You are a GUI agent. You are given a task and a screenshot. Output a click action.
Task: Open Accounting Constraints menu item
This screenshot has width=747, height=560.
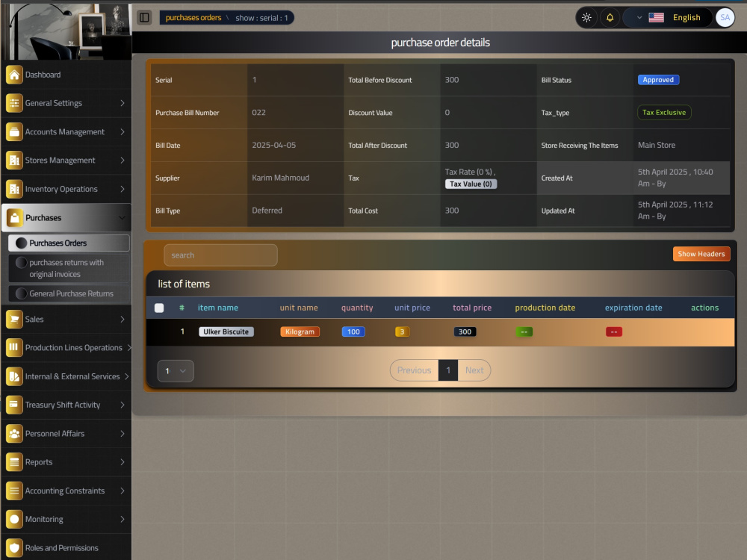point(66,491)
